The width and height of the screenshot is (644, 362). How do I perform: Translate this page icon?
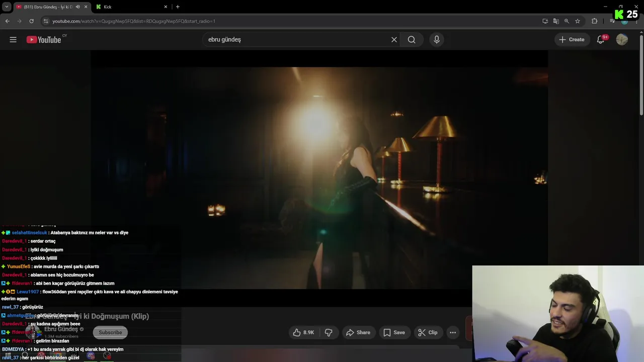(556, 21)
